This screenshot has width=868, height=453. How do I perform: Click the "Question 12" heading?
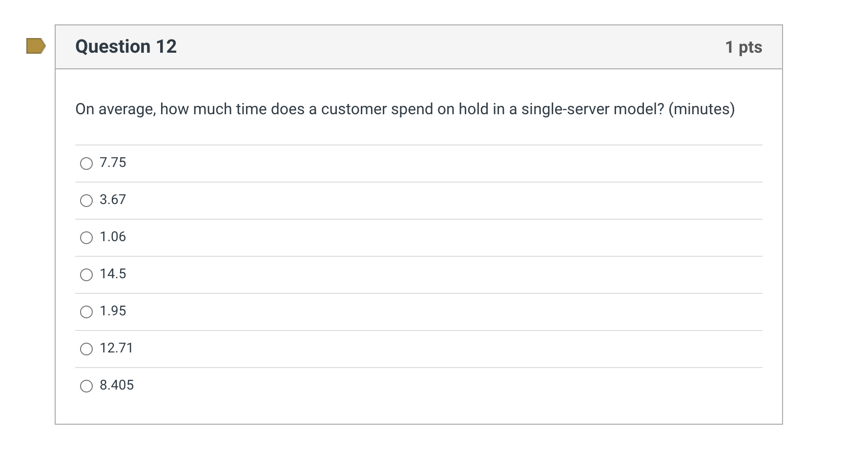pyautogui.click(x=126, y=47)
